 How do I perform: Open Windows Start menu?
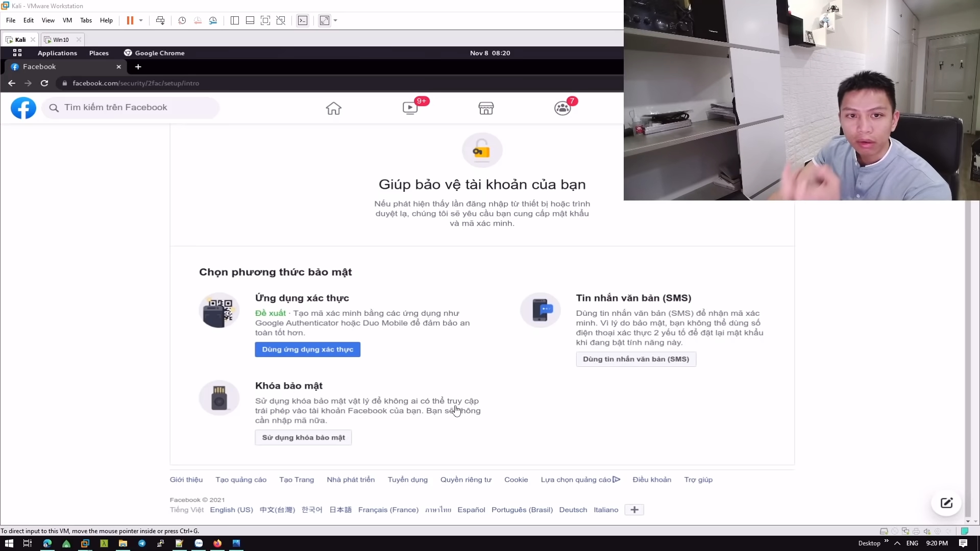point(9,543)
